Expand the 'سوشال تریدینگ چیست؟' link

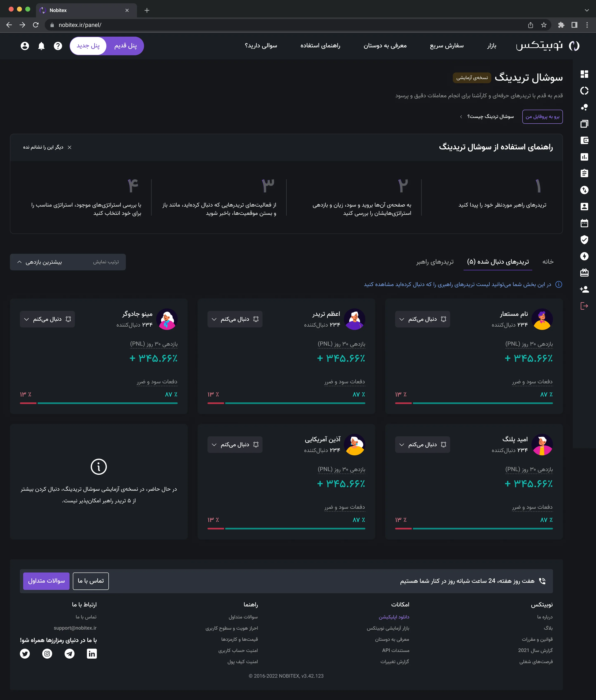coord(487,117)
